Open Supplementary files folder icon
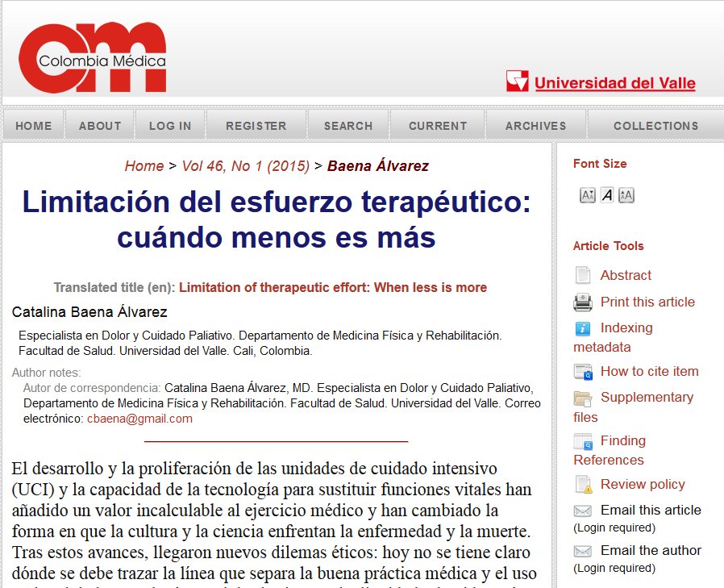724x588 pixels. pos(583,398)
